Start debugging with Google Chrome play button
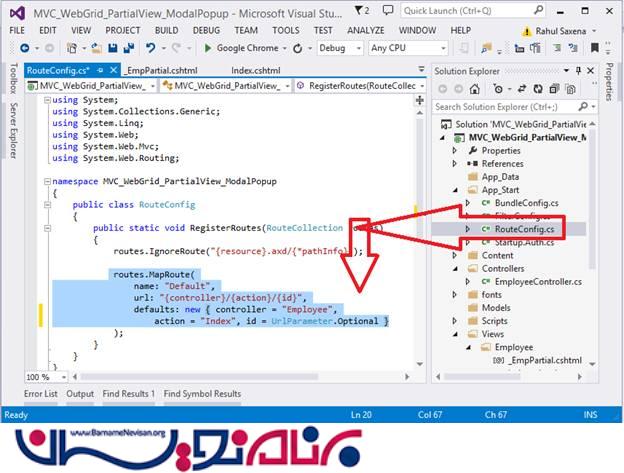 pyautogui.click(x=208, y=48)
